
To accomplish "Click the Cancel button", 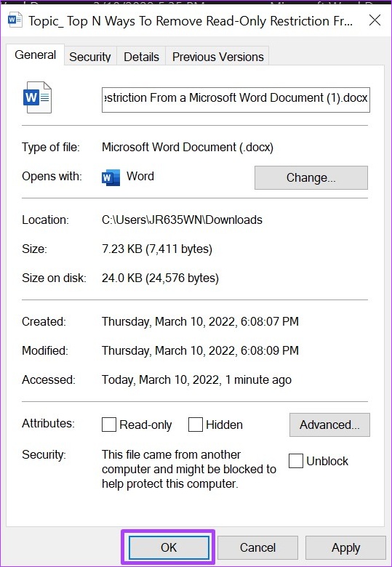I will (257, 547).
